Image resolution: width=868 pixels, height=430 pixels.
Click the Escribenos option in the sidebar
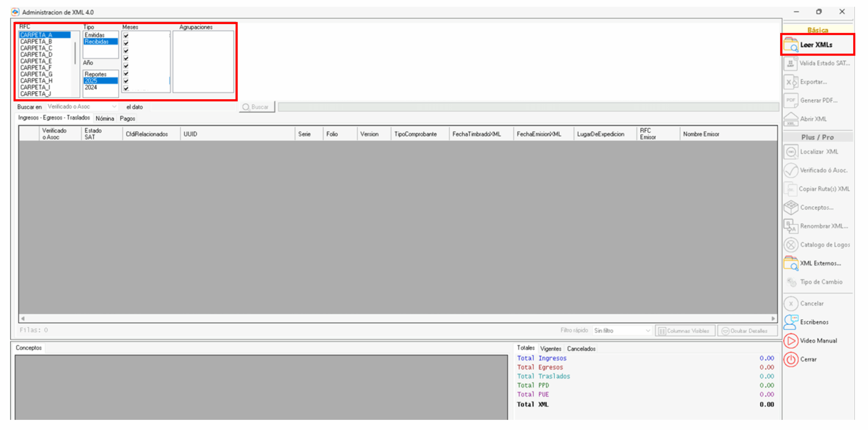pos(815,322)
